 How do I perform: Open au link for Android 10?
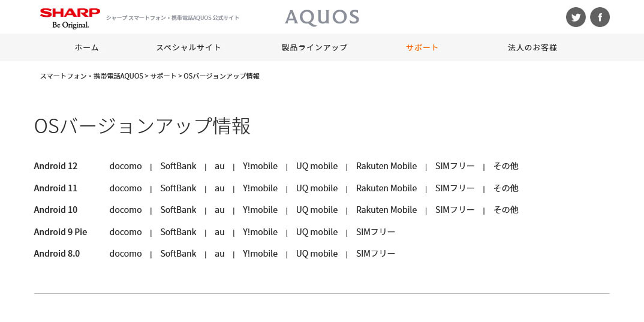coord(219,210)
